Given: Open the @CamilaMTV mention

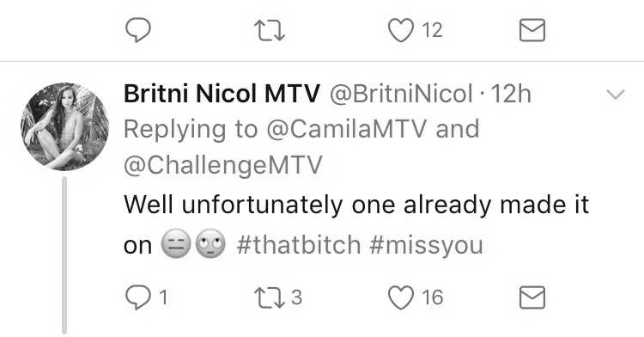Looking at the screenshot, I should pyautogui.click(x=347, y=129).
